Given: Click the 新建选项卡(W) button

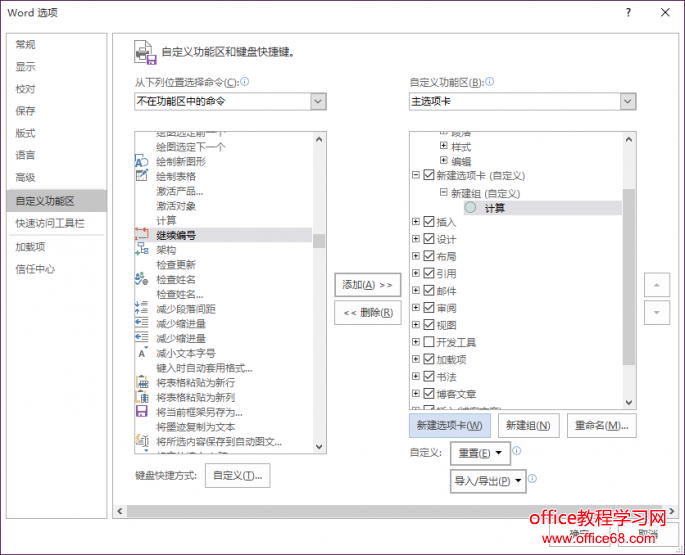Looking at the screenshot, I should (x=450, y=425).
